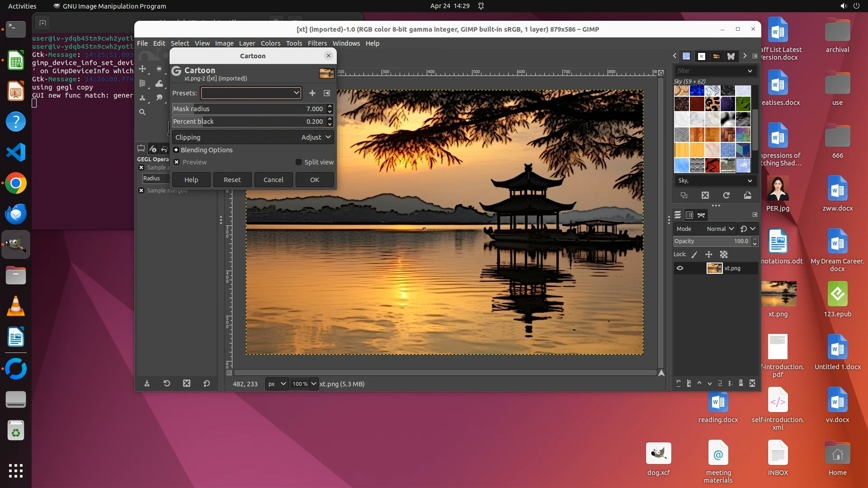The image size is (868, 488).
Task: Switch to the Channels tab icon
Action: pos(689,215)
